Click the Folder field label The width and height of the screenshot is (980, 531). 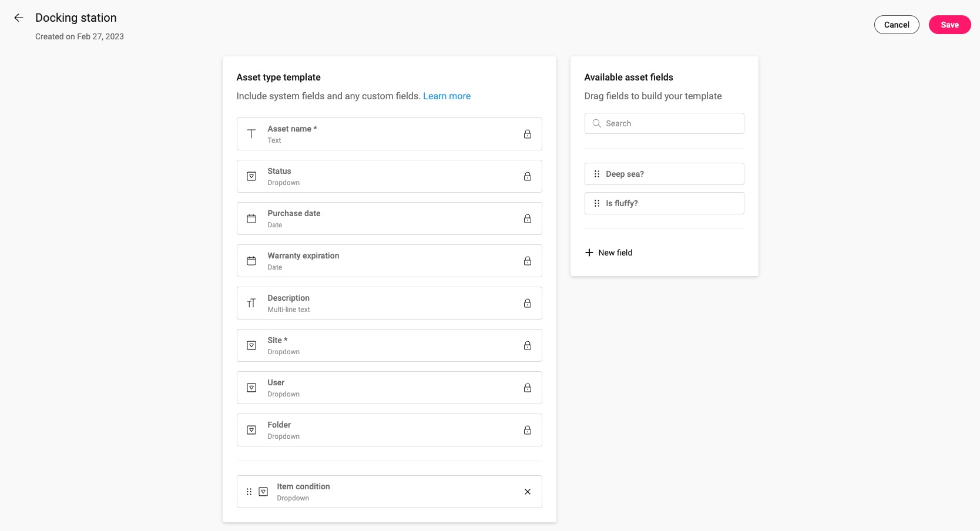(x=279, y=425)
